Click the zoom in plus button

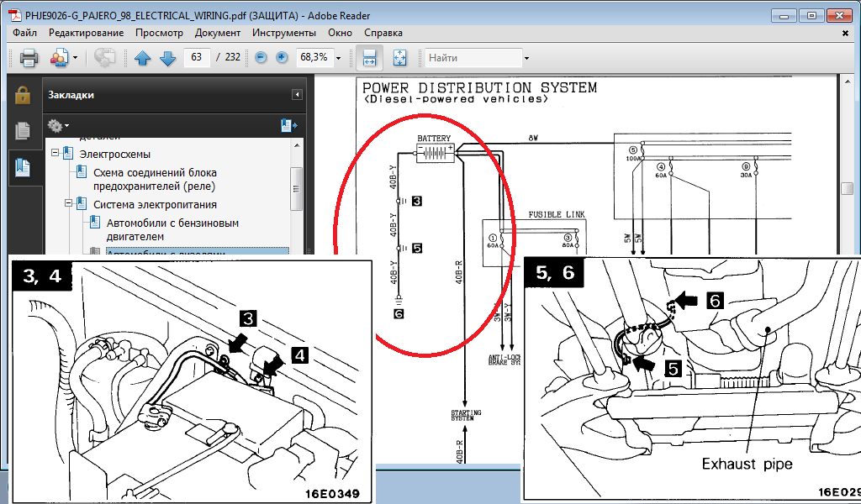click(282, 58)
